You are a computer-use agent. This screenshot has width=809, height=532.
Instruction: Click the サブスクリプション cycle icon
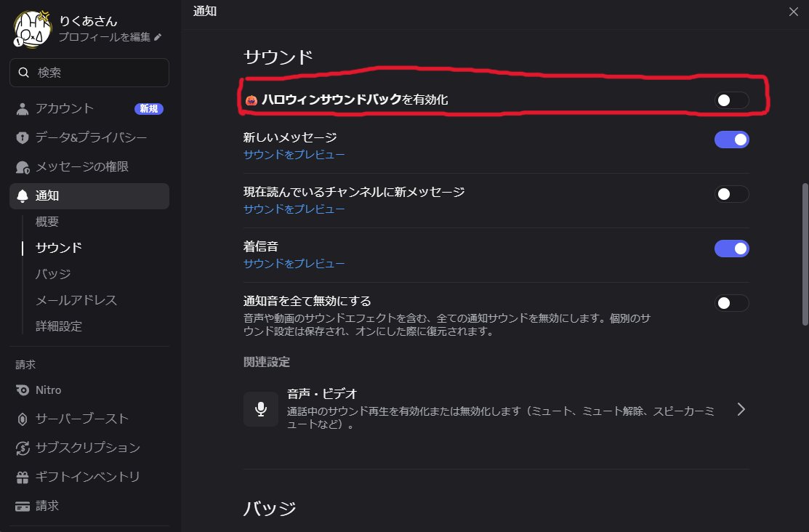[23, 448]
